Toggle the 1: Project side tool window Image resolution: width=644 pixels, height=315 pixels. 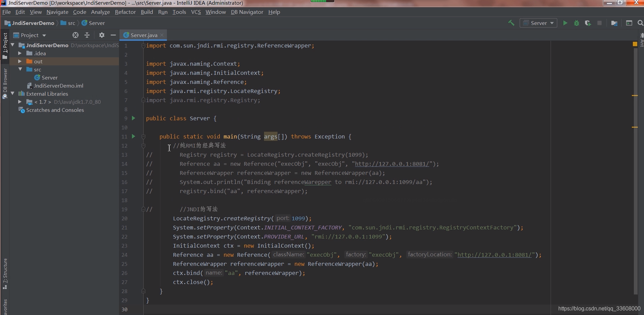pyautogui.click(x=5, y=46)
